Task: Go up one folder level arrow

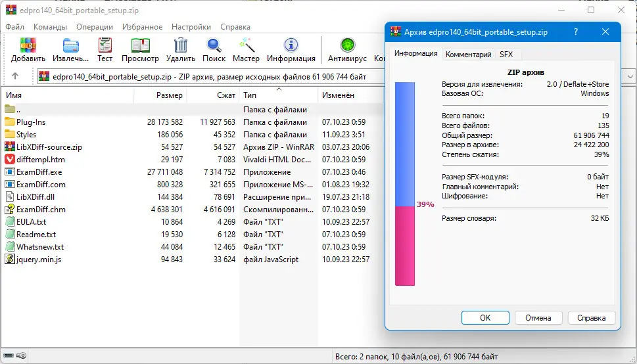Action: pyautogui.click(x=15, y=76)
